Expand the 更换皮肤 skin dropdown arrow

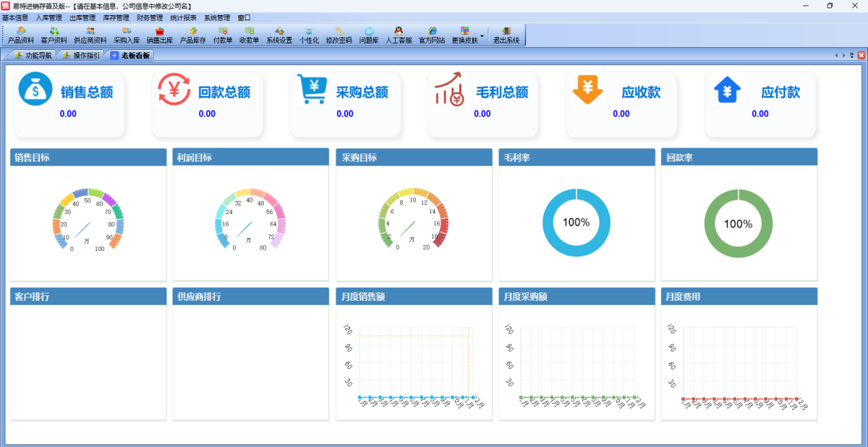[482, 35]
